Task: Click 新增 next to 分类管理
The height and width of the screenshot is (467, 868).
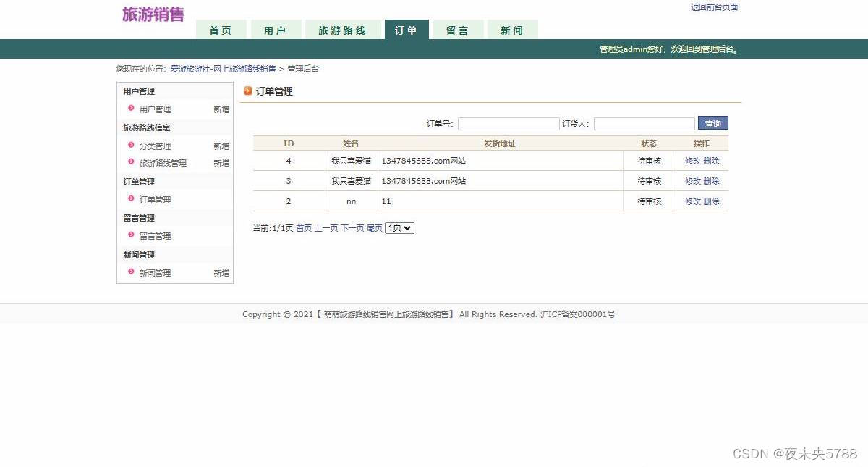Action: click(221, 146)
